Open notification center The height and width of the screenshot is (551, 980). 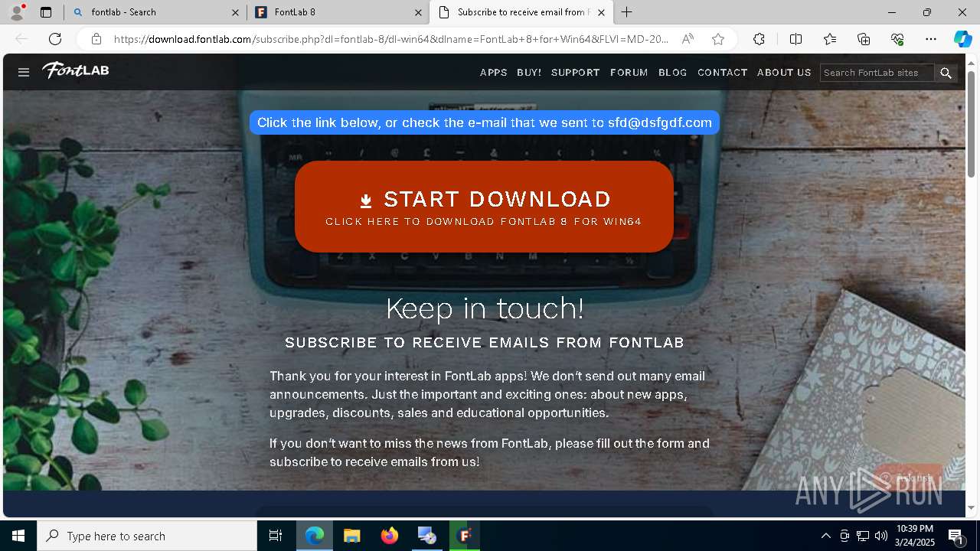(956, 536)
